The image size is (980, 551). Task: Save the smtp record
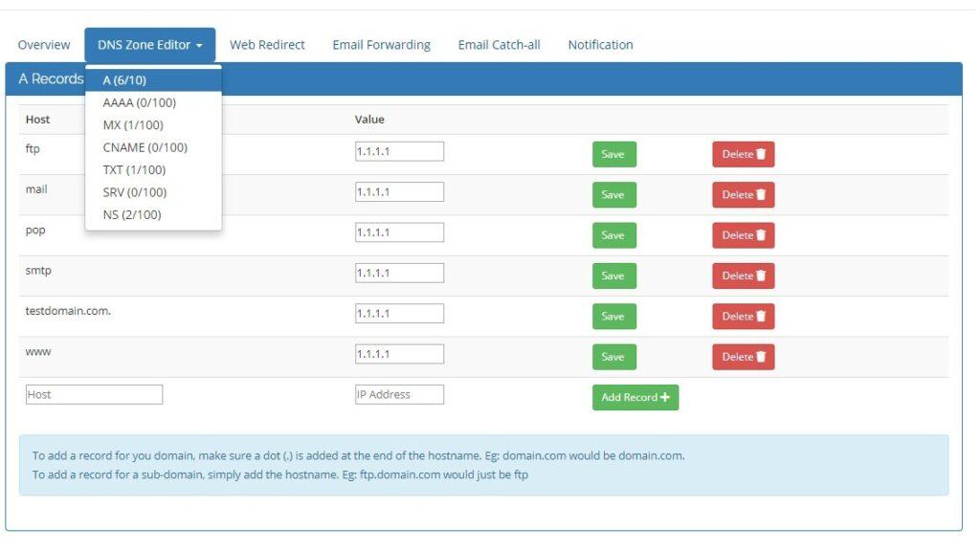pyautogui.click(x=613, y=276)
